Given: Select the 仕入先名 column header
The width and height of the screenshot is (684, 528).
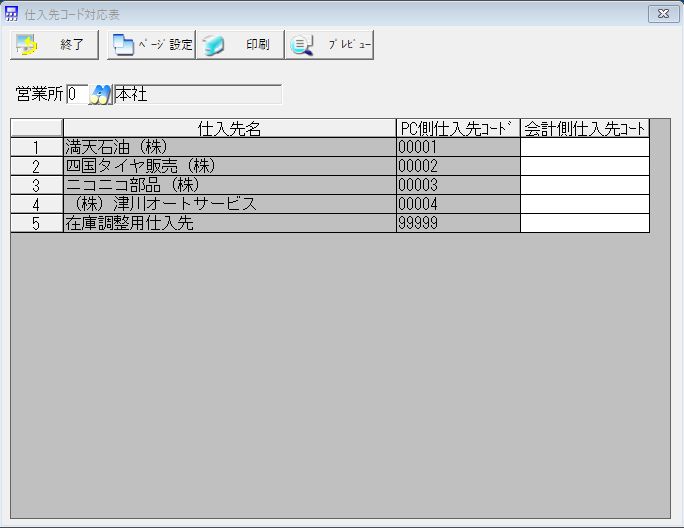Looking at the screenshot, I should coord(229,128).
